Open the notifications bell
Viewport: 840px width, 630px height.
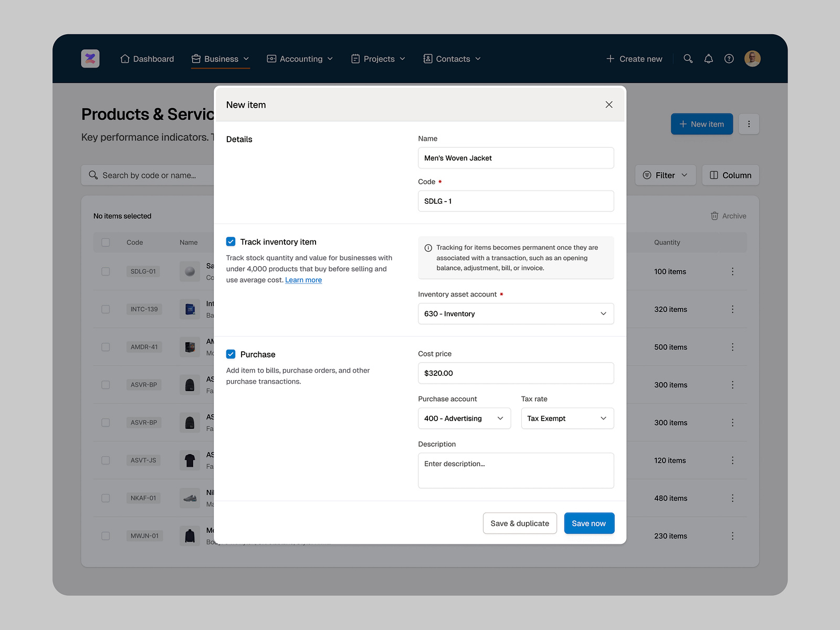(708, 58)
